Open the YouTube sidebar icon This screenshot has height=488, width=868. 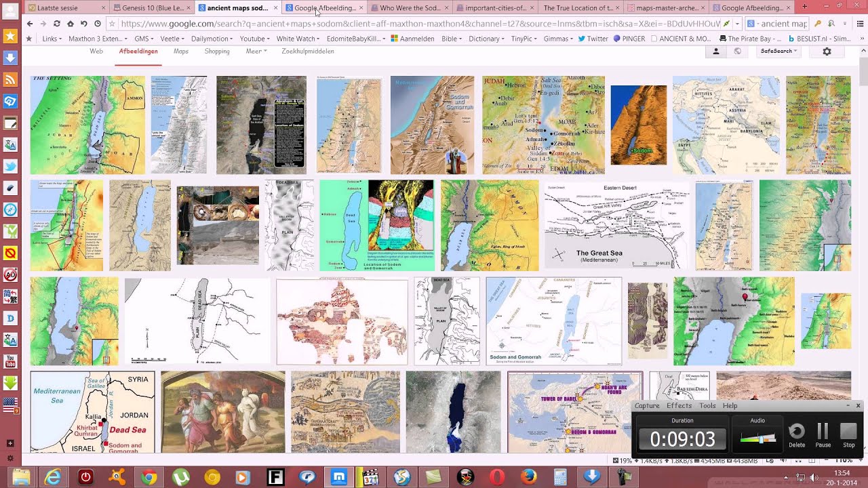[x=10, y=361]
